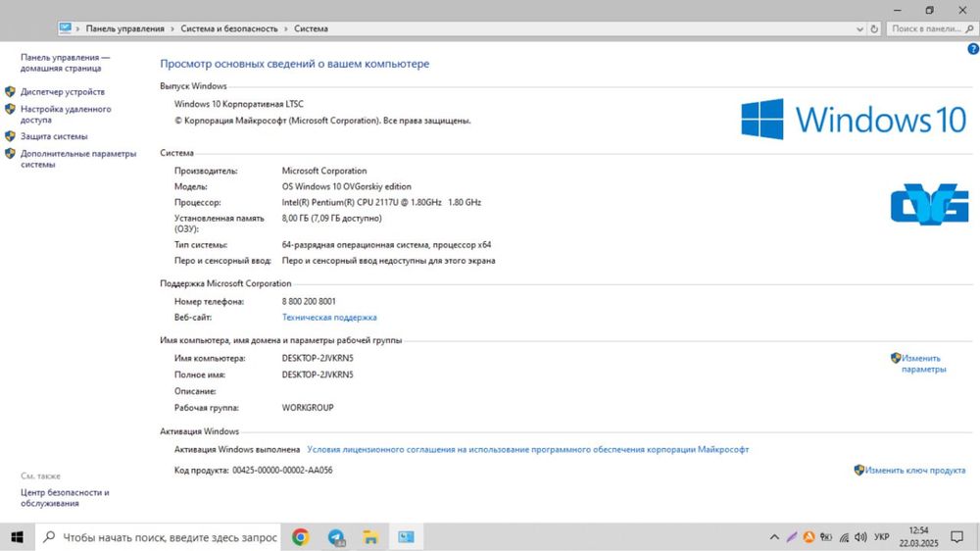Click shield icon beside Дополнительные параметры системы

click(10, 154)
